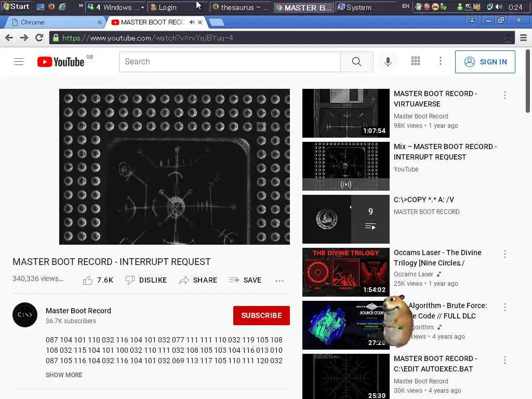Open the '4 Windows' taskbar group
532x399 pixels.
[x=116, y=7]
